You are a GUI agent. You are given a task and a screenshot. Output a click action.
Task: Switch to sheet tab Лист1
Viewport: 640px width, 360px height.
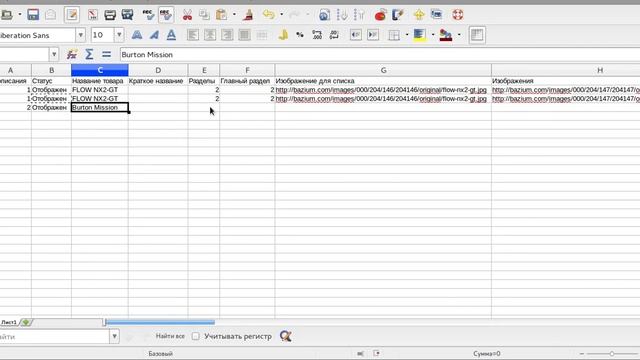pos(9,322)
